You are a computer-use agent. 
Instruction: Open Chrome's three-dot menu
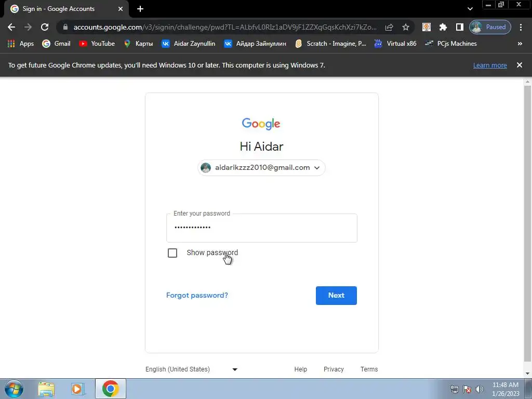[x=521, y=27]
